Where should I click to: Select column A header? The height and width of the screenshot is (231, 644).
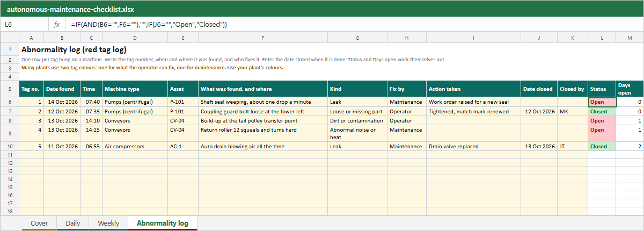click(32, 38)
